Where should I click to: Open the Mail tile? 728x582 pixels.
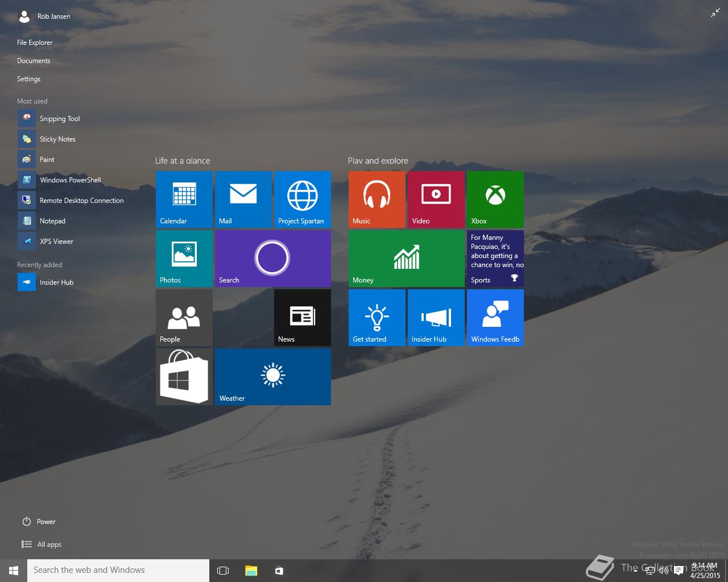pyautogui.click(x=243, y=199)
